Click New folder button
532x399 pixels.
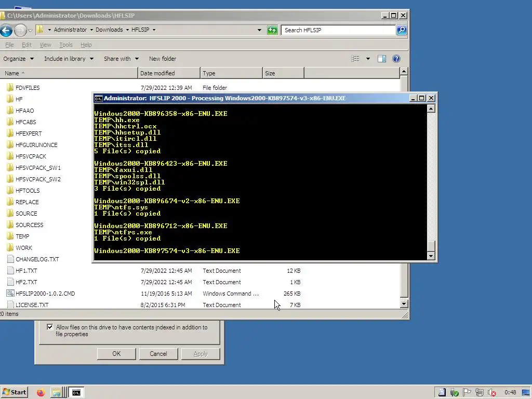[x=163, y=59]
